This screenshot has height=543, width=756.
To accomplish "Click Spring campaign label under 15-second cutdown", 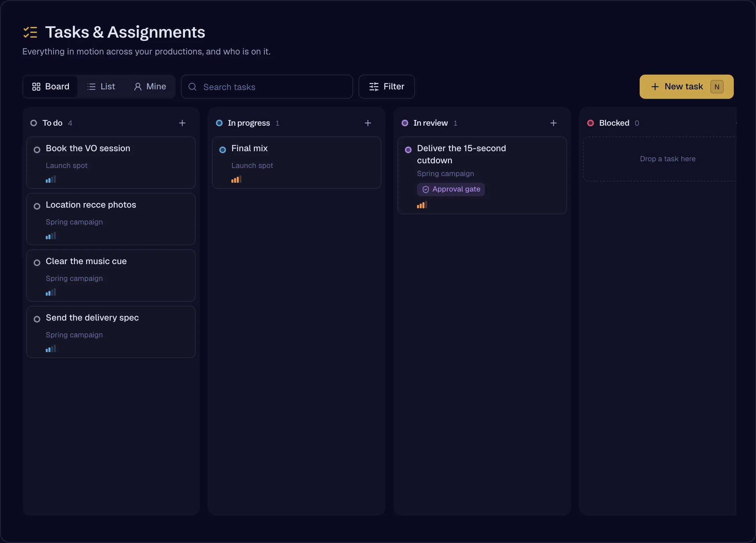I will pyautogui.click(x=446, y=173).
